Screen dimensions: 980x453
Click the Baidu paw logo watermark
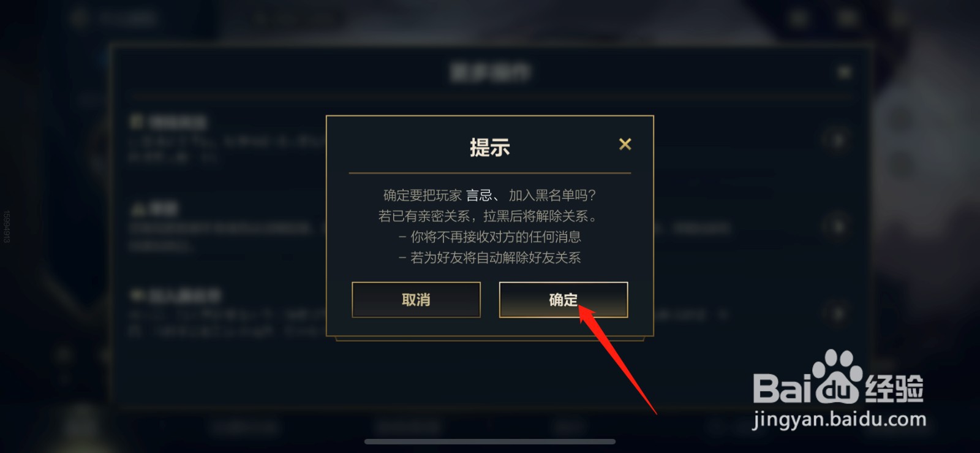click(837, 376)
